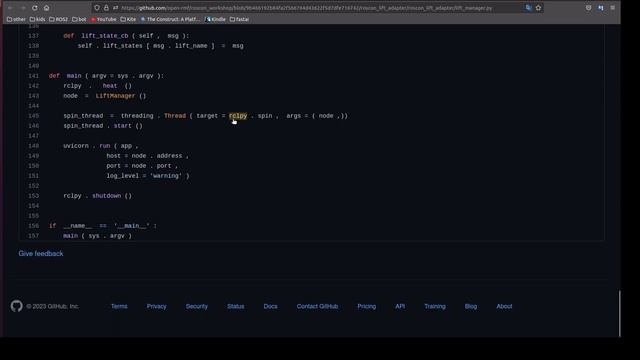Go back to the previous page
Image resolution: width=640 pixels, height=360 pixels.
tap(11, 8)
